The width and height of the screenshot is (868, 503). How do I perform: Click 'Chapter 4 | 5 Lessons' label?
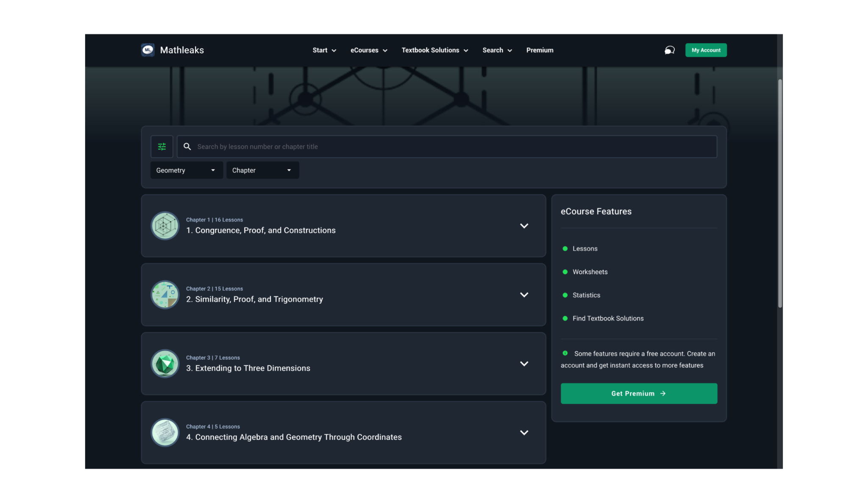(x=213, y=427)
